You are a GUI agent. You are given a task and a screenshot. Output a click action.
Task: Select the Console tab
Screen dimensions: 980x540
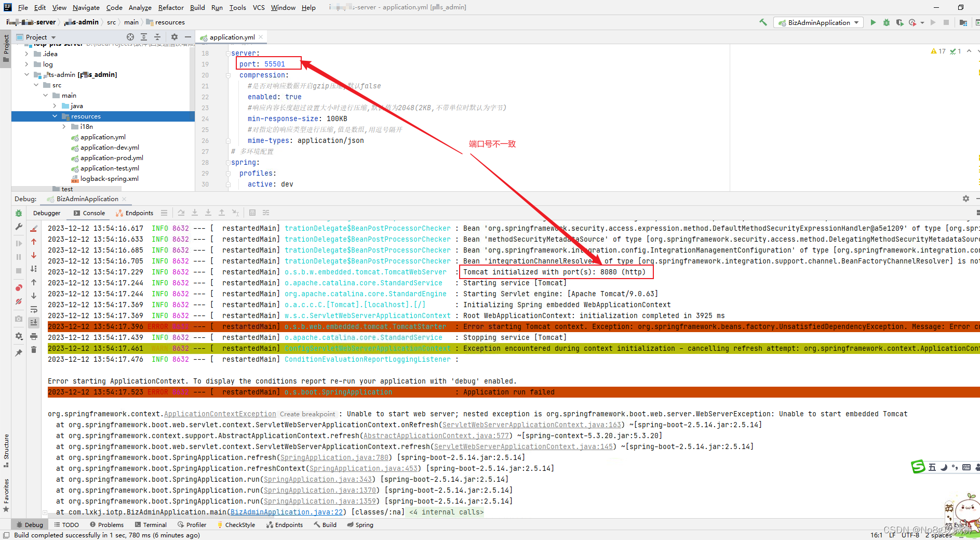click(x=89, y=213)
